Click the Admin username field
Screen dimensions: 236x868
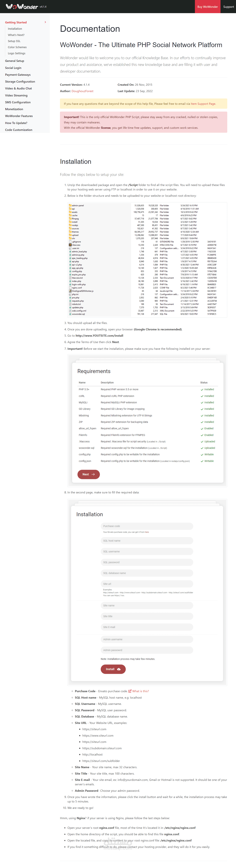[147, 639]
